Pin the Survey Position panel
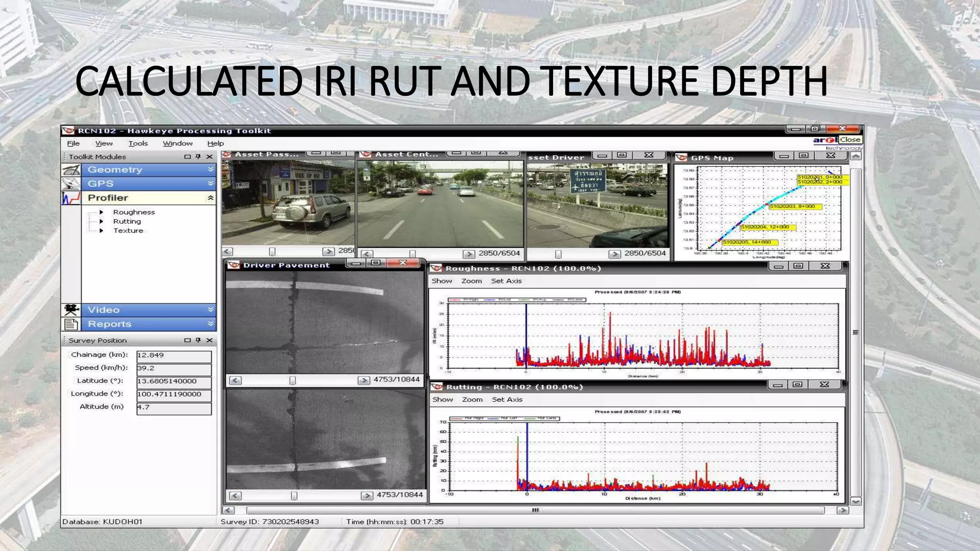 (198, 340)
